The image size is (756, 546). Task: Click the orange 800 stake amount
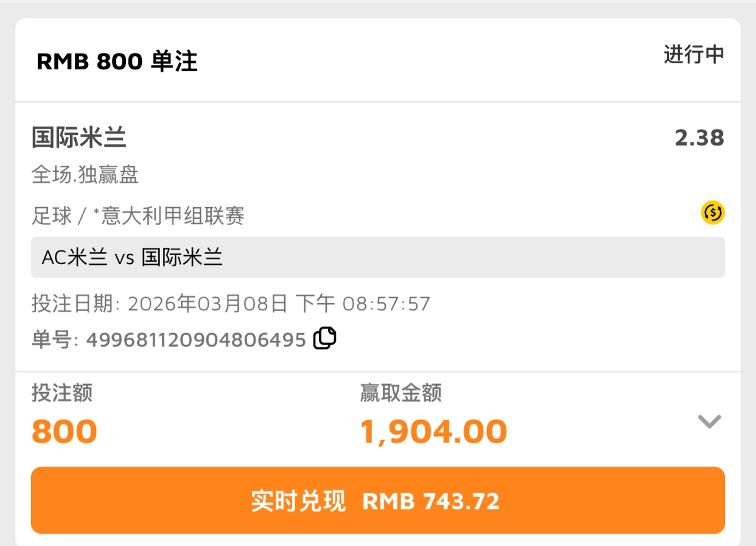tap(65, 432)
